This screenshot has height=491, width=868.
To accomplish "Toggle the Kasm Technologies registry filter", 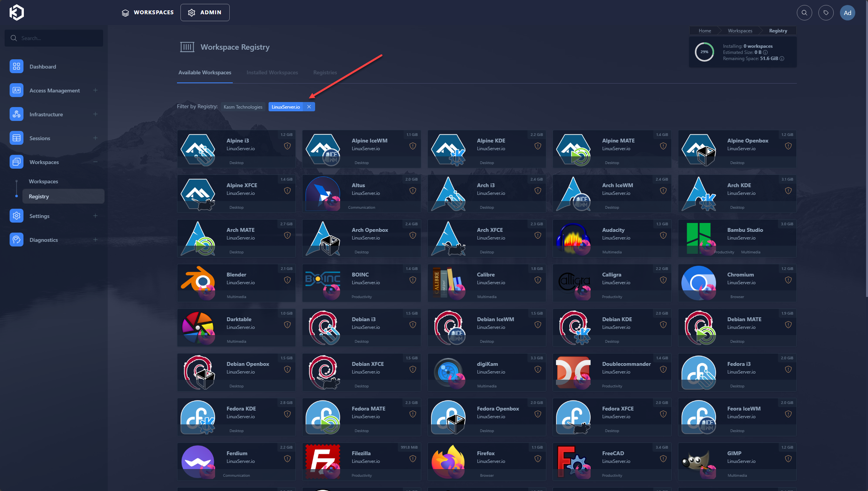I will tap(243, 107).
